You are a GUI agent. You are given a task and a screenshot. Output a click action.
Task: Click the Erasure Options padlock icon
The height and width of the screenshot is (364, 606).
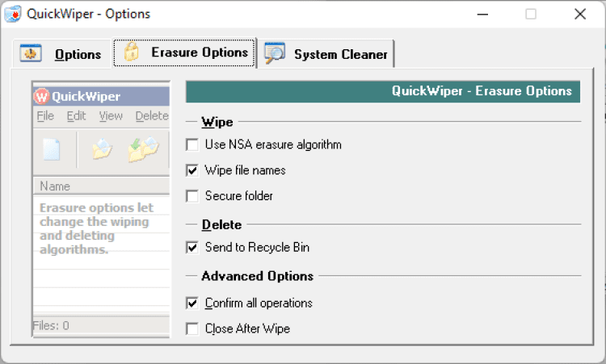130,52
